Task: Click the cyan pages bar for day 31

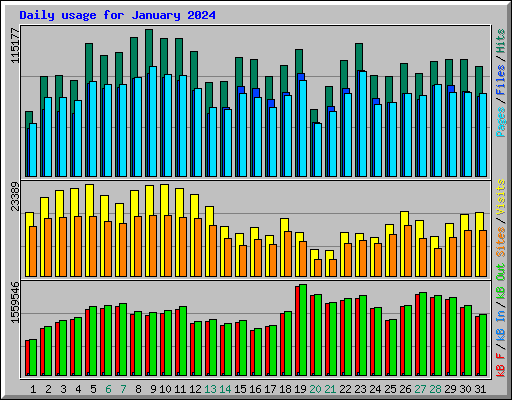Action: pos(483,135)
